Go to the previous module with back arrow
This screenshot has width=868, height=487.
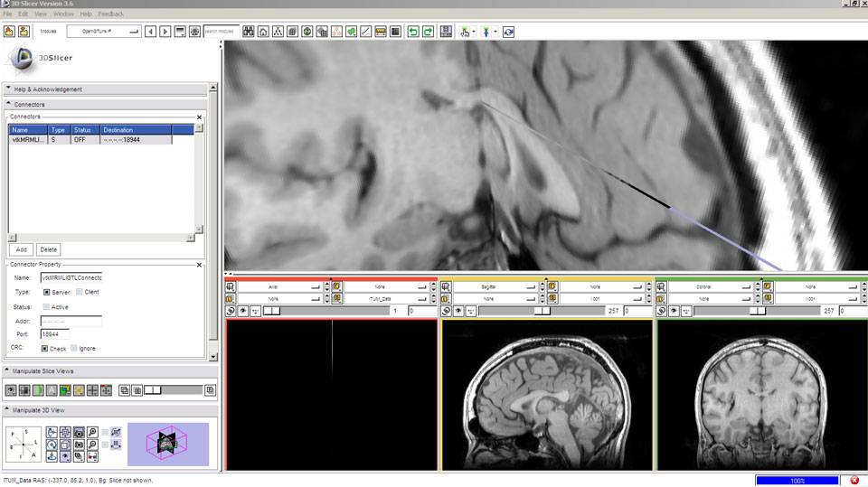pyautogui.click(x=151, y=32)
